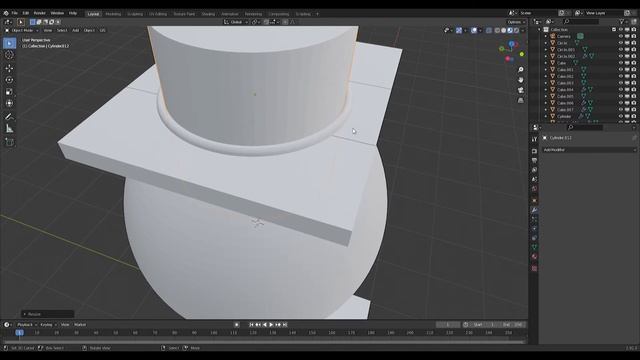Expand the Camera item in outliner
640x360 pixels.
pyautogui.click(x=546, y=36)
